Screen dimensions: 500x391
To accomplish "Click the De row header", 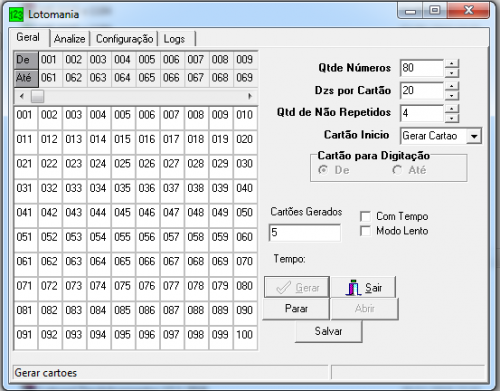I will click(26, 60).
